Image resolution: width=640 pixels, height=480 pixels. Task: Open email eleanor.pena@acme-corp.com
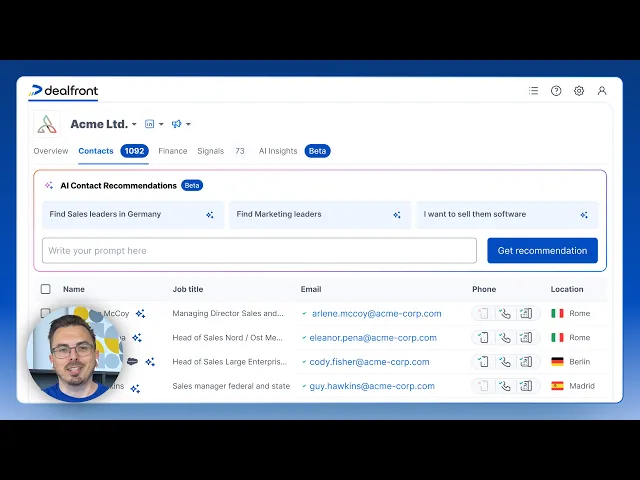pyautogui.click(x=373, y=338)
